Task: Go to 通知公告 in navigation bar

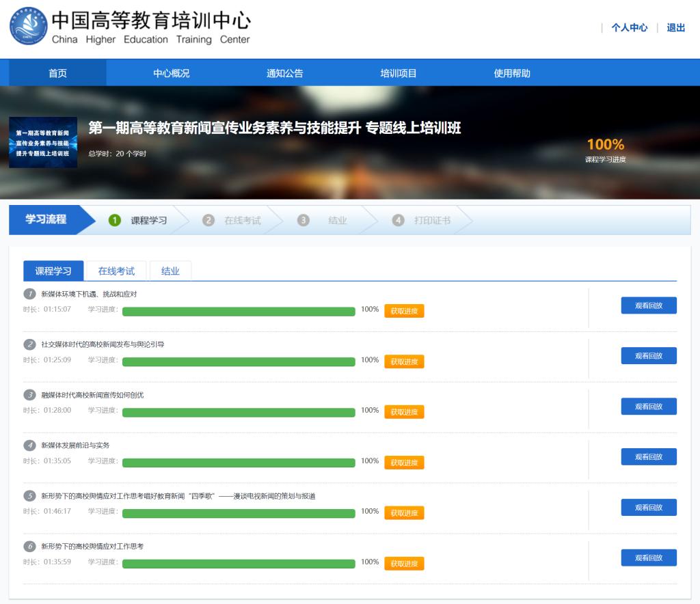Action: pos(284,73)
